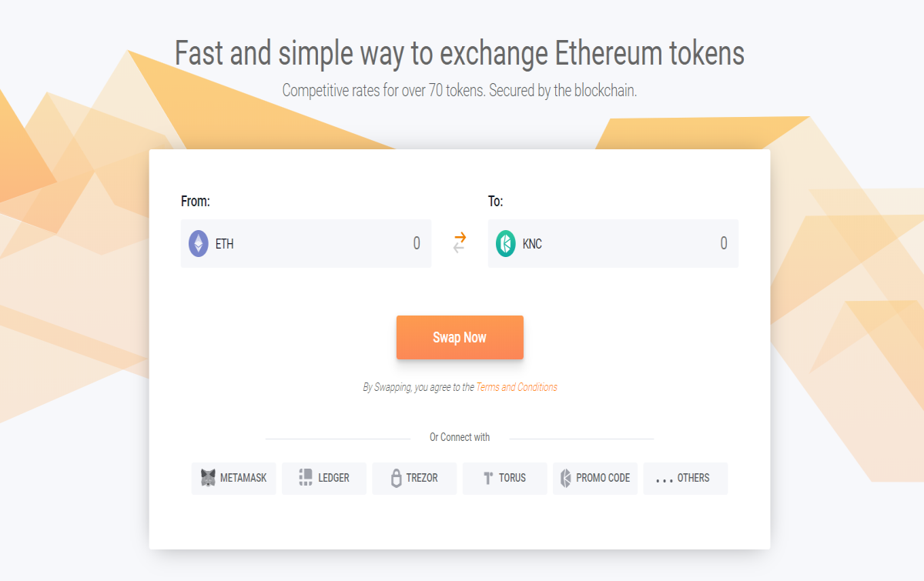
Task: Click the Ledger device icon
Action: [306, 478]
